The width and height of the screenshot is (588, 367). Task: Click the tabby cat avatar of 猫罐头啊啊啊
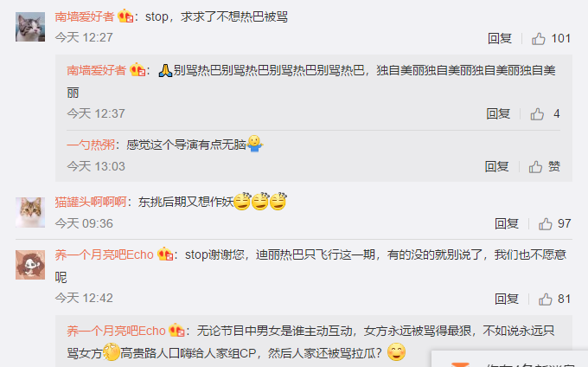pyautogui.click(x=30, y=212)
